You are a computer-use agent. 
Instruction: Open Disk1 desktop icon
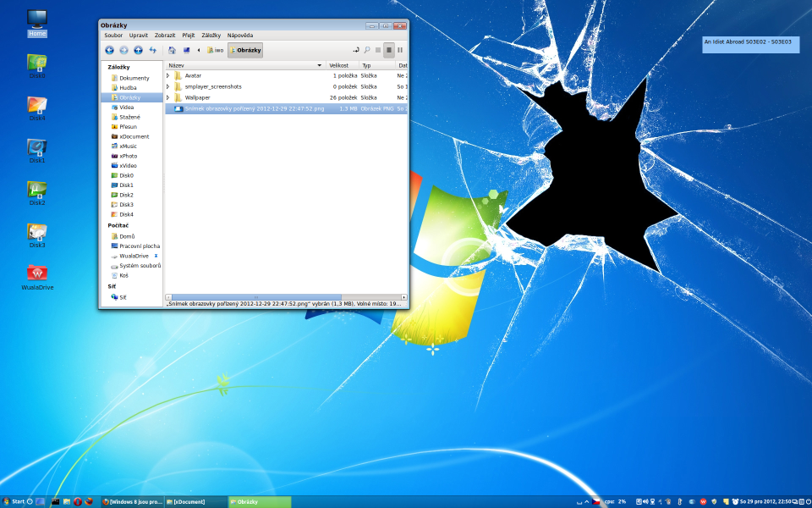click(36, 152)
